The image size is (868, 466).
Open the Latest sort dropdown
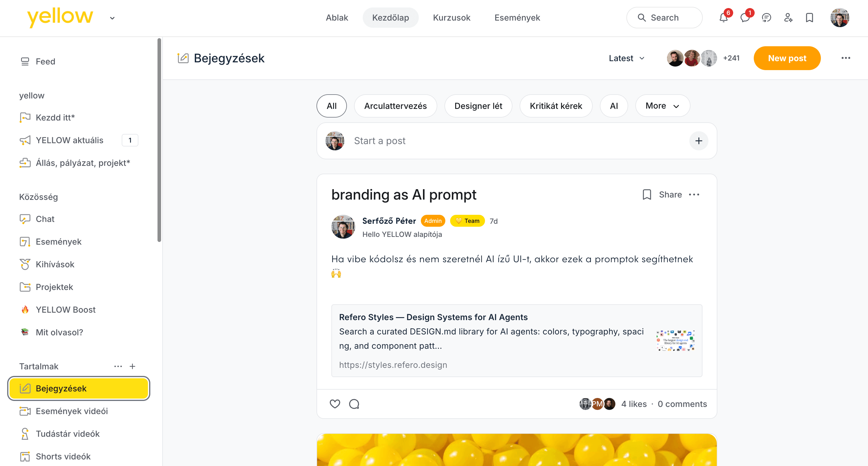click(627, 58)
